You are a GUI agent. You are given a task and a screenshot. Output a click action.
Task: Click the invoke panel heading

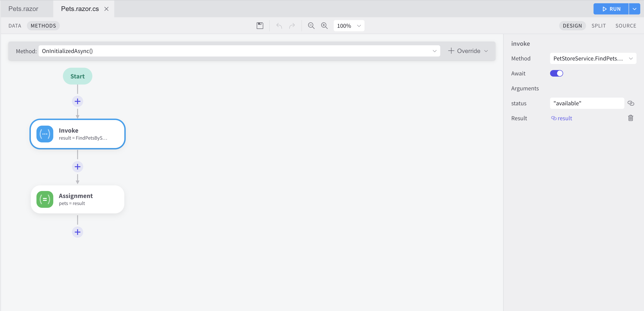click(520, 43)
